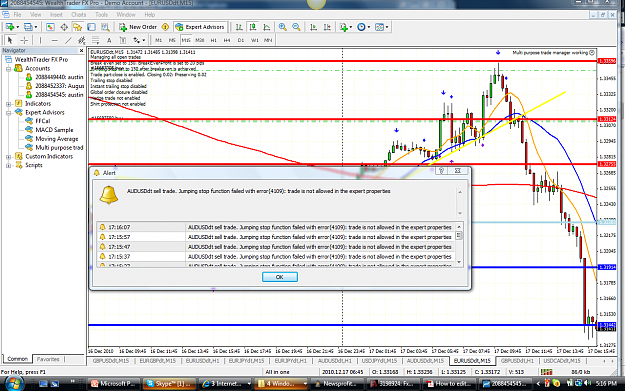Open New Chart dropdown arrow

(18, 28)
